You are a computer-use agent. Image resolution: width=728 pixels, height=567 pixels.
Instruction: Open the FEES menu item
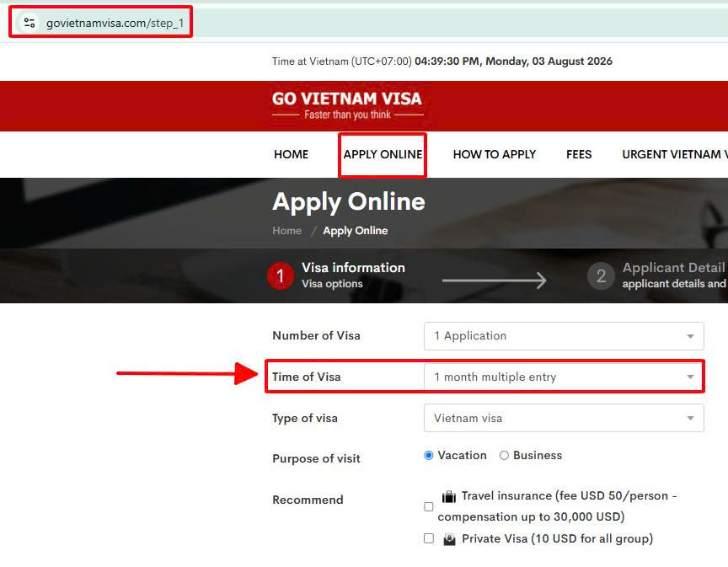click(x=579, y=154)
